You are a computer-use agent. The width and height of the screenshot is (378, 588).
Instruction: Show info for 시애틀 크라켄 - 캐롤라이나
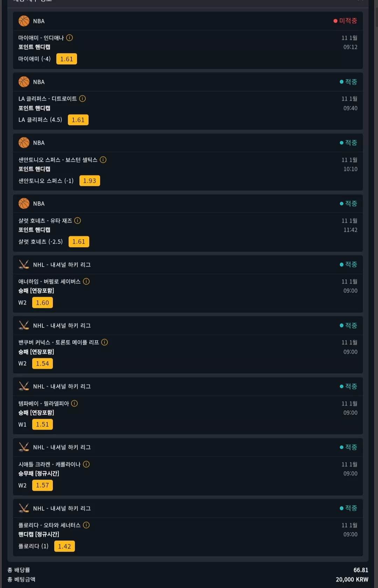pyautogui.click(x=86, y=464)
